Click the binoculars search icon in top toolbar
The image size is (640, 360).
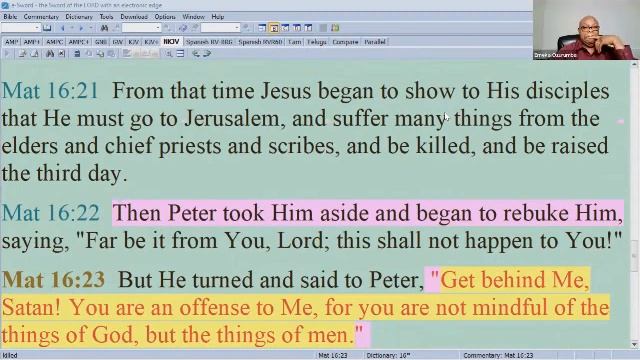[x=104, y=28]
